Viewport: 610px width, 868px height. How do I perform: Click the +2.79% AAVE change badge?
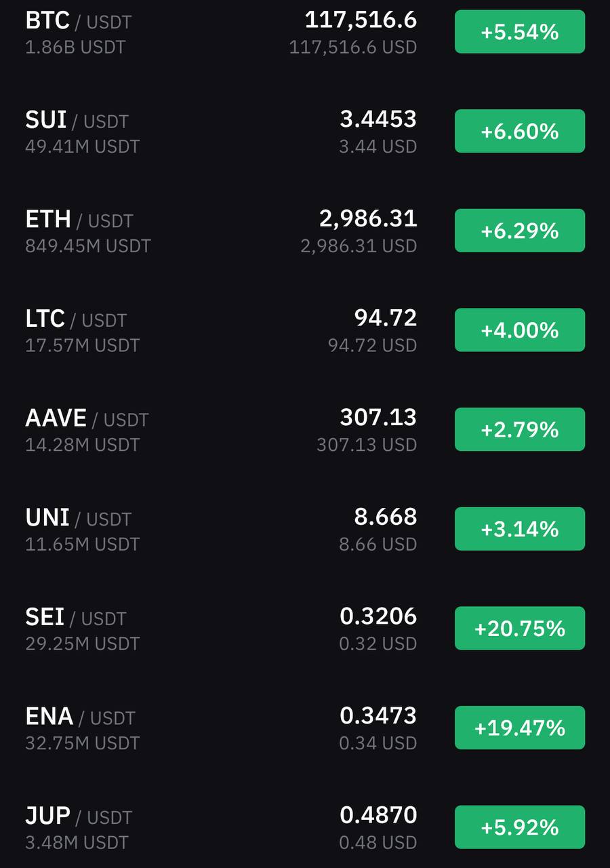point(520,429)
